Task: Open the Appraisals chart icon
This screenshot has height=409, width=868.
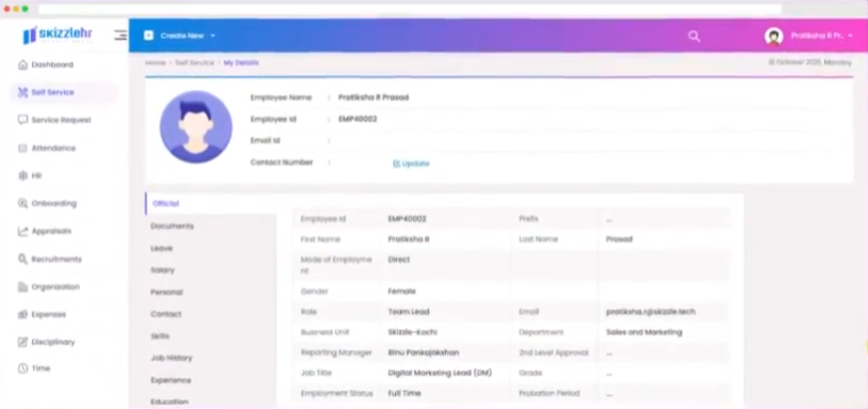Action: coord(23,231)
